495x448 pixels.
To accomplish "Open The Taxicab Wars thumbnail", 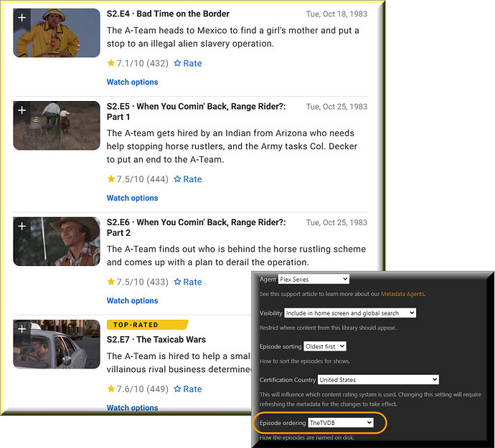I will pyautogui.click(x=57, y=344).
